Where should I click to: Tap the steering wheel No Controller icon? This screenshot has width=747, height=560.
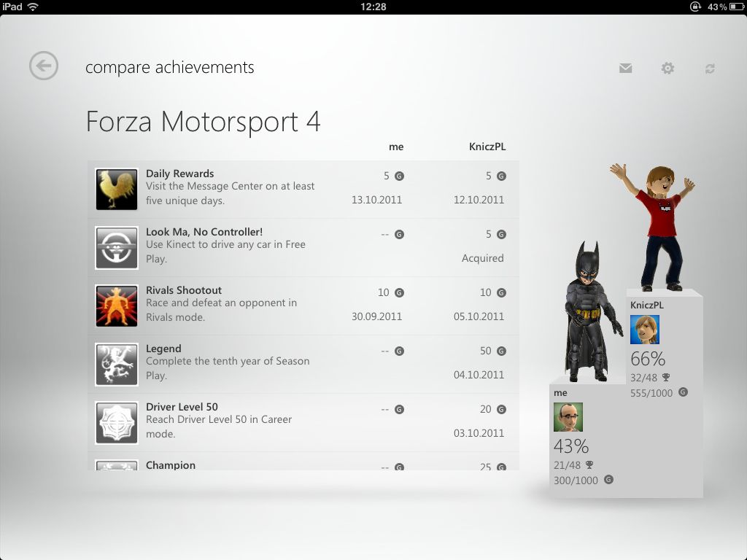117,248
